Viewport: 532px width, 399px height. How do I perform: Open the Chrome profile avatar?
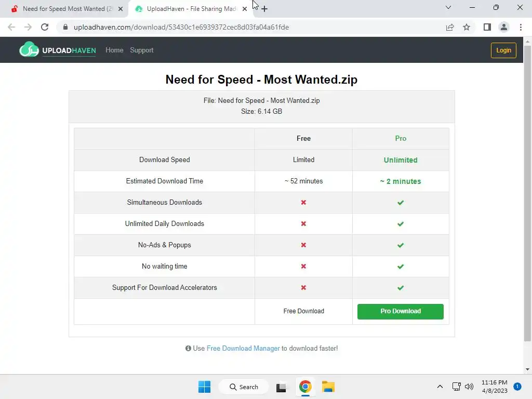click(x=504, y=27)
